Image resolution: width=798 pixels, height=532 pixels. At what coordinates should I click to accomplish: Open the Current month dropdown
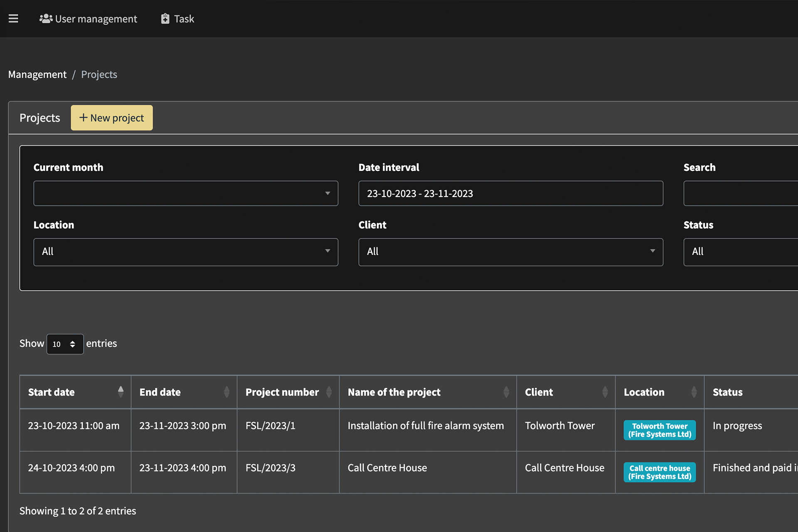point(186,193)
